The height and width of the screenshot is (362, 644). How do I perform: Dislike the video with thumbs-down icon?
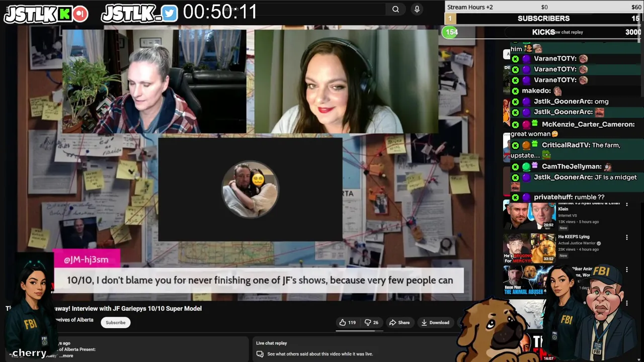(372, 322)
